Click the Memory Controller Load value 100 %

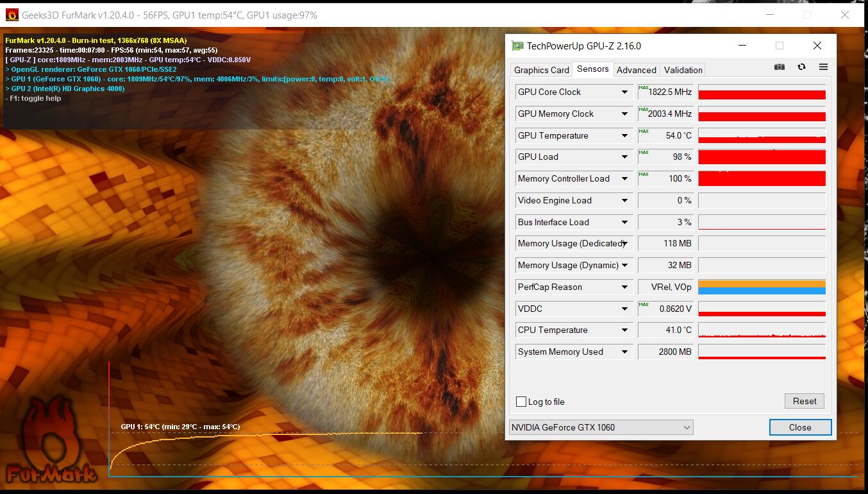click(665, 178)
